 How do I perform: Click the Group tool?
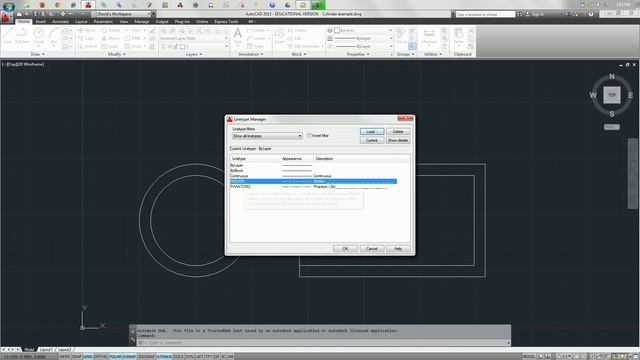401,36
